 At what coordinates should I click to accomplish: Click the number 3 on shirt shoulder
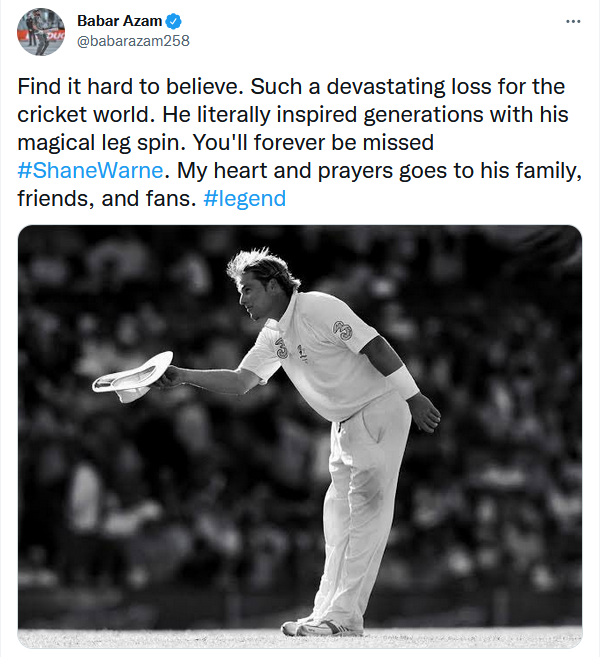pos(342,329)
